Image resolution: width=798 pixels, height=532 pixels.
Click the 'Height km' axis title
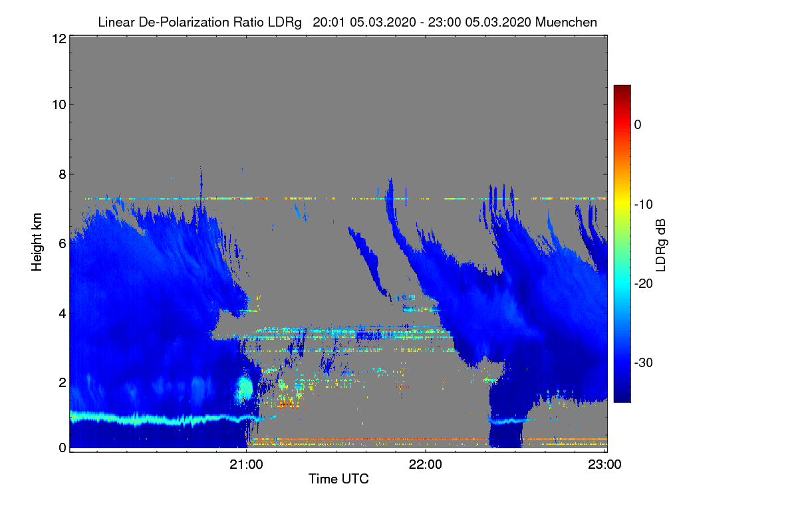[x=37, y=241]
